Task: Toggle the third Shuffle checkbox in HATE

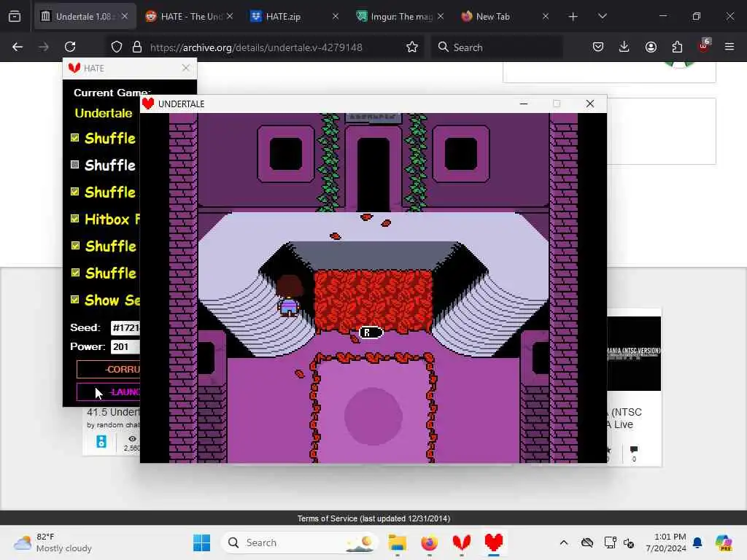Action: (x=75, y=192)
